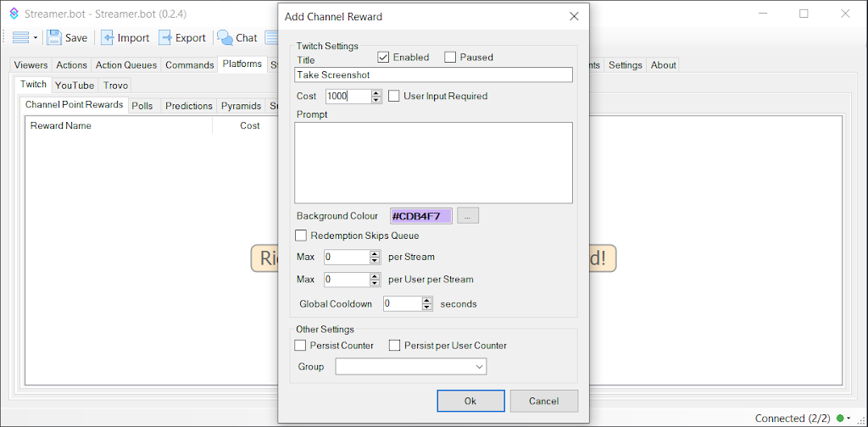Increase the Cost value with the up arrow

point(376,92)
